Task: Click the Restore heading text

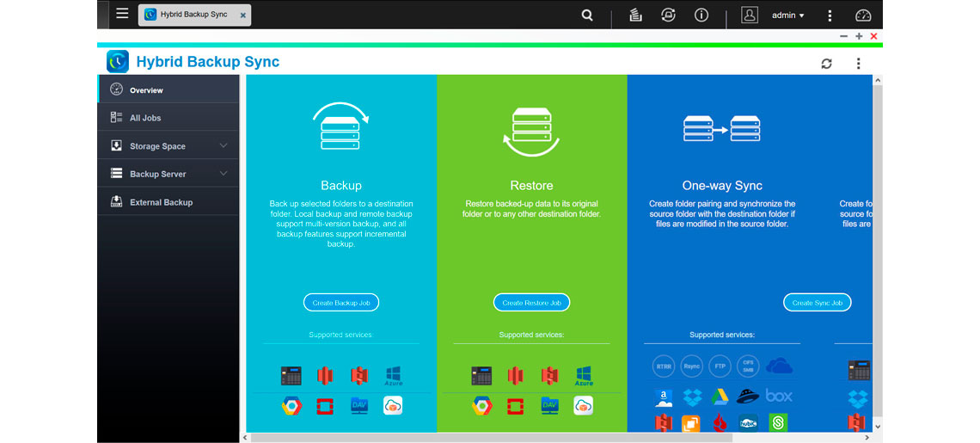Action: point(531,186)
